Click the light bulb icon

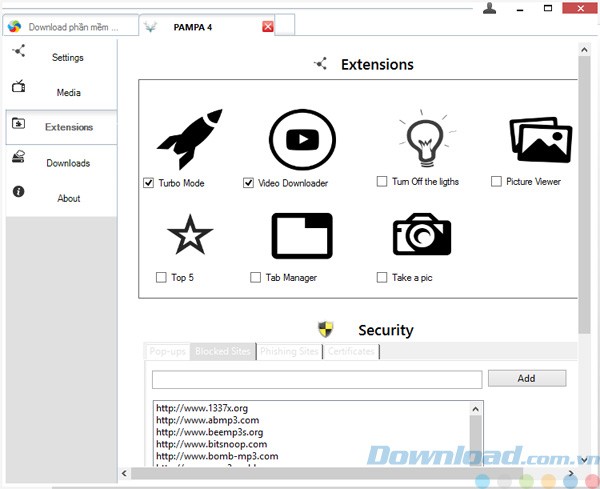[x=421, y=139]
